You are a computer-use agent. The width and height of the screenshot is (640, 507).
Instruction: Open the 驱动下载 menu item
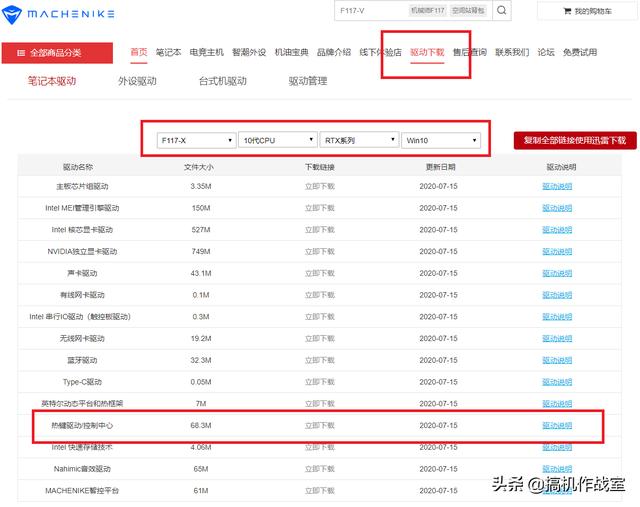click(x=427, y=52)
